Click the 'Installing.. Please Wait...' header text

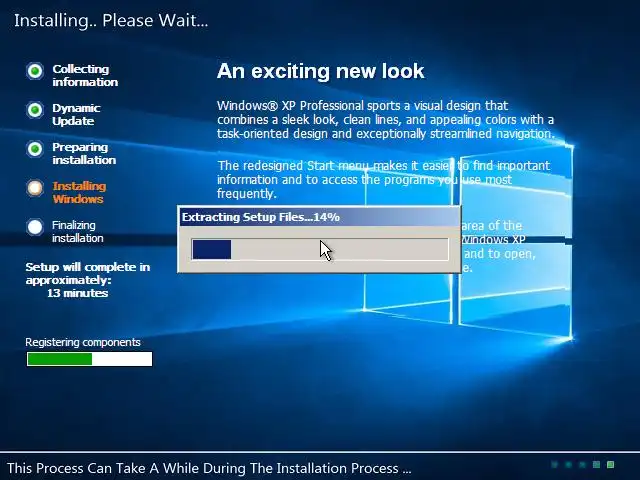pos(111,20)
